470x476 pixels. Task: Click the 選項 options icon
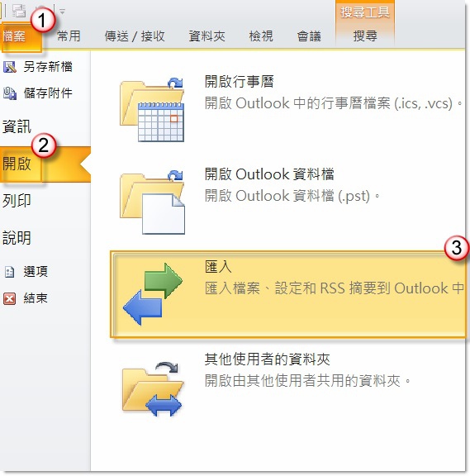9,272
